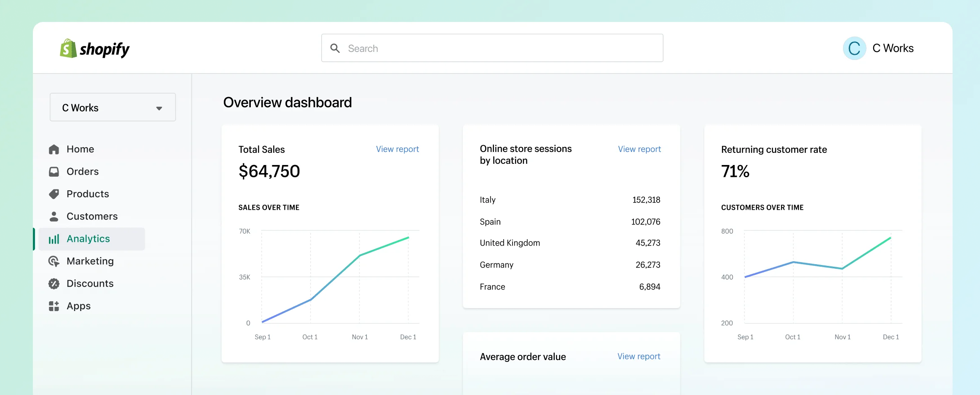
Task: Open Average order value report link
Action: point(639,356)
